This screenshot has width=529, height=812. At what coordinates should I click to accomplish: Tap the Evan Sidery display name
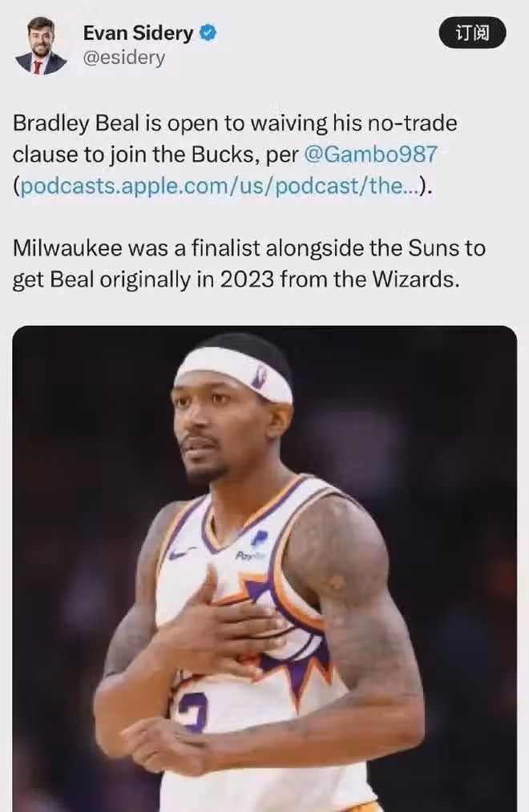[x=138, y=33]
